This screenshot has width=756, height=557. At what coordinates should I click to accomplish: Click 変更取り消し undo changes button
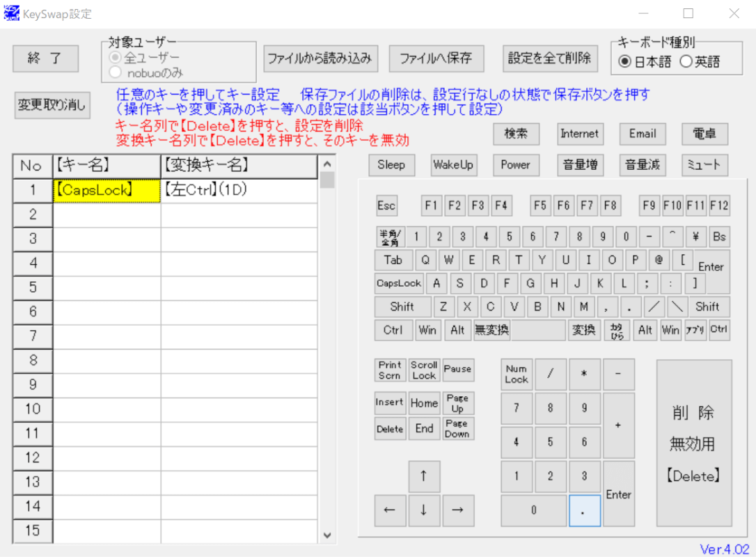52,105
